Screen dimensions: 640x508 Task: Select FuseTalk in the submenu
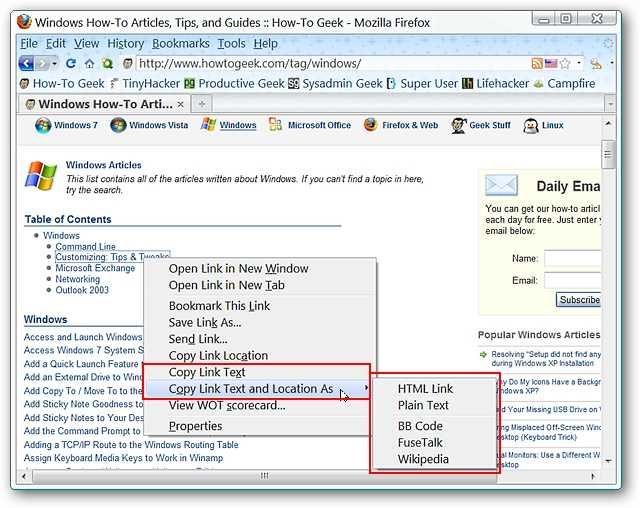pyautogui.click(x=433, y=443)
